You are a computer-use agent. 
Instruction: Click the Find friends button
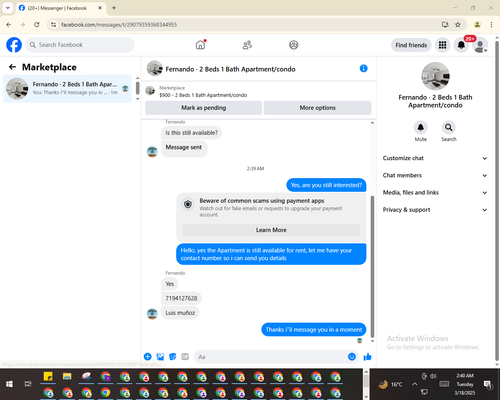point(411,45)
